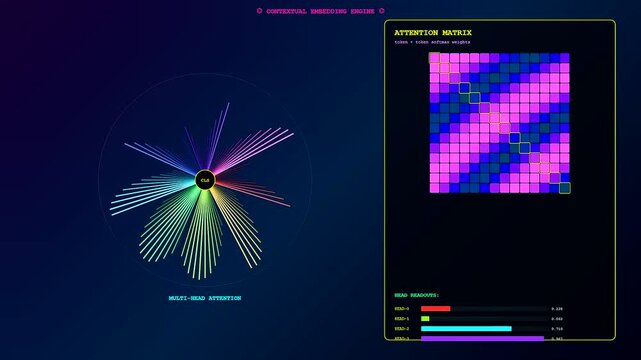Click the HEAD-1 row label
The width and height of the screenshot is (641, 360).
coord(402,318)
